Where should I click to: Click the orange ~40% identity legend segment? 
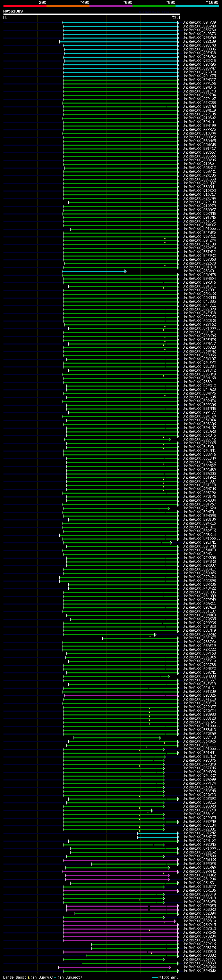click(x=68, y=6)
